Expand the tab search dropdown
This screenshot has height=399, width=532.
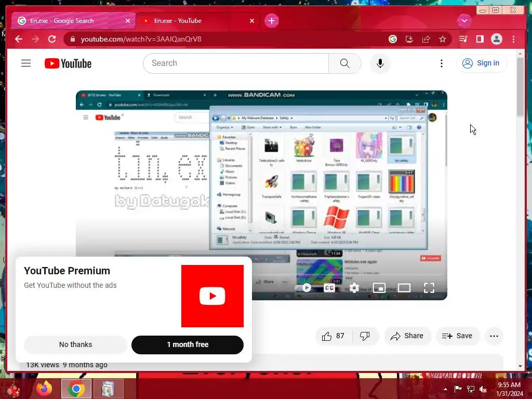tap(464, 21)
